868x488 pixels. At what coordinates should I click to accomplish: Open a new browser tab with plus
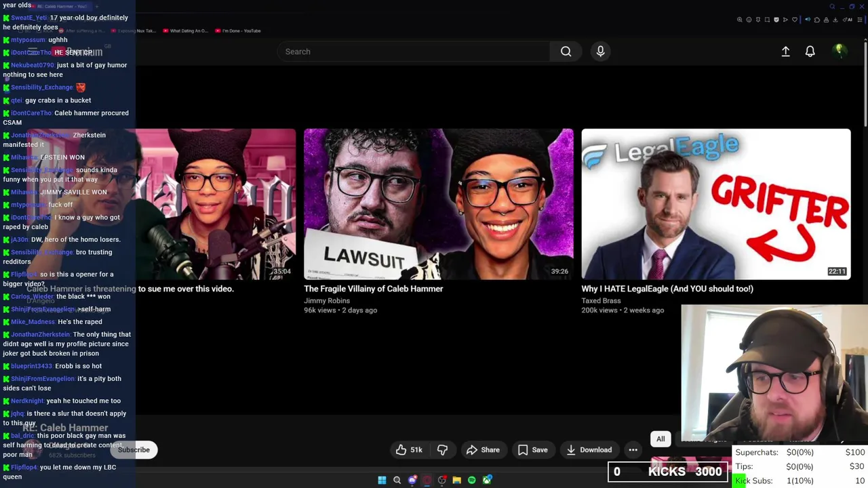pyautogui.click(x=96, y=6)
